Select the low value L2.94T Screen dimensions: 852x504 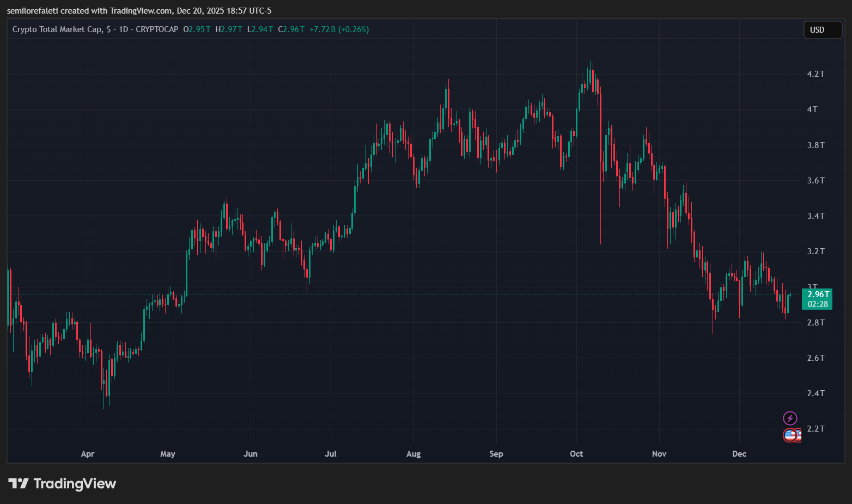tap(260, 29)
